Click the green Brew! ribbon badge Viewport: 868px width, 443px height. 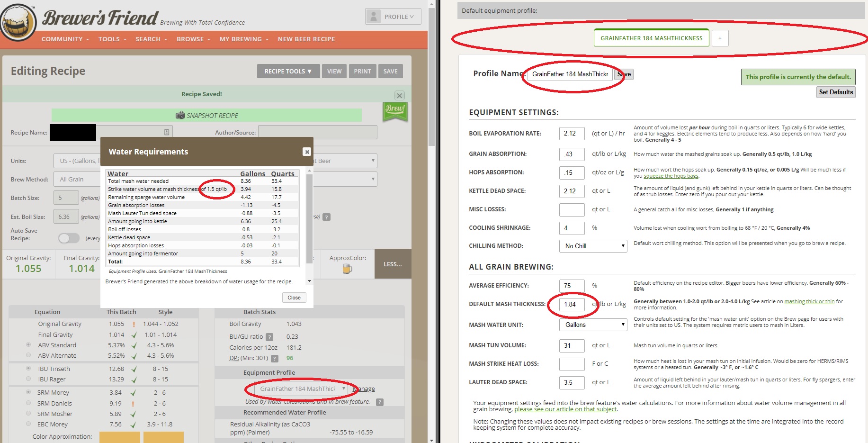395,112
